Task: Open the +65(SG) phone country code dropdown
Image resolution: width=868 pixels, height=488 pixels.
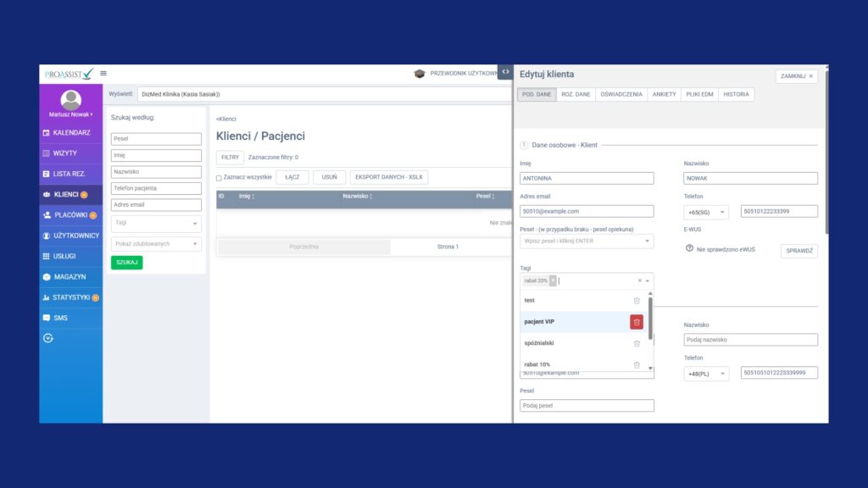Action: pyautogui.click(x=705, y=212)
